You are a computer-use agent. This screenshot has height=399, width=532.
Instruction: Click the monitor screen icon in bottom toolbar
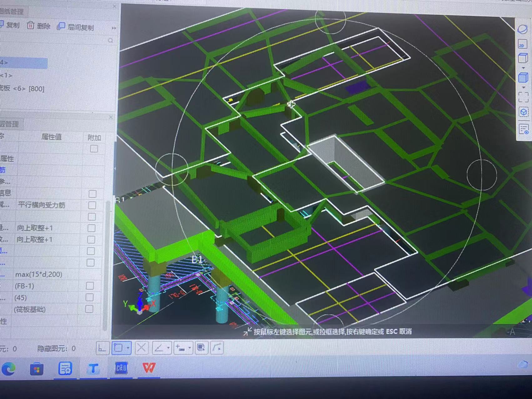[201, 348]
